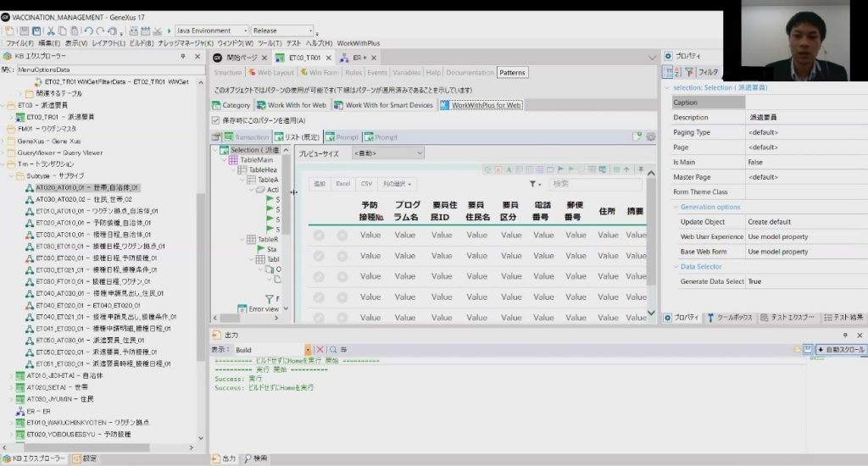This screenshot has width=868, height=466.
Task: Close the ET03_TR01 document tab
Action: (329, 58)
